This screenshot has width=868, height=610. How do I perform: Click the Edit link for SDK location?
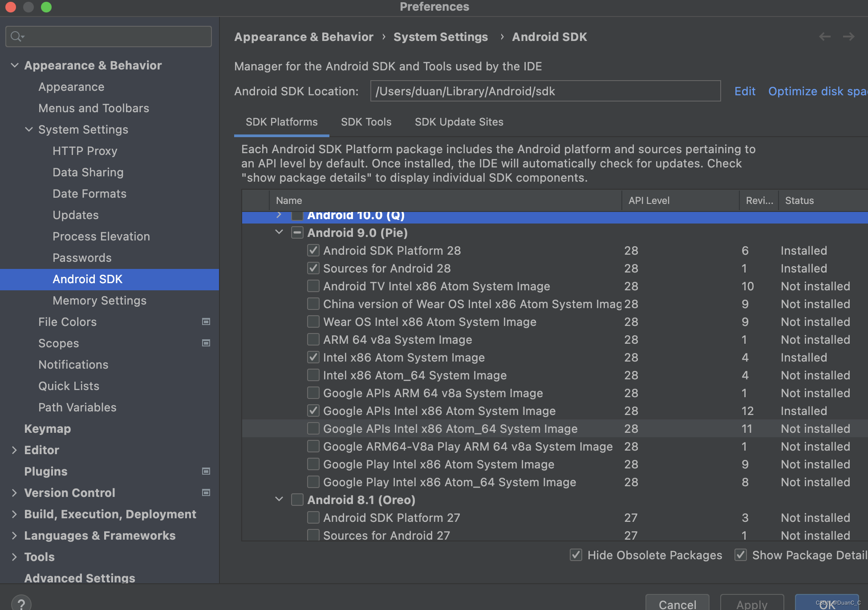pyautogui.click(x=745, y=91)
